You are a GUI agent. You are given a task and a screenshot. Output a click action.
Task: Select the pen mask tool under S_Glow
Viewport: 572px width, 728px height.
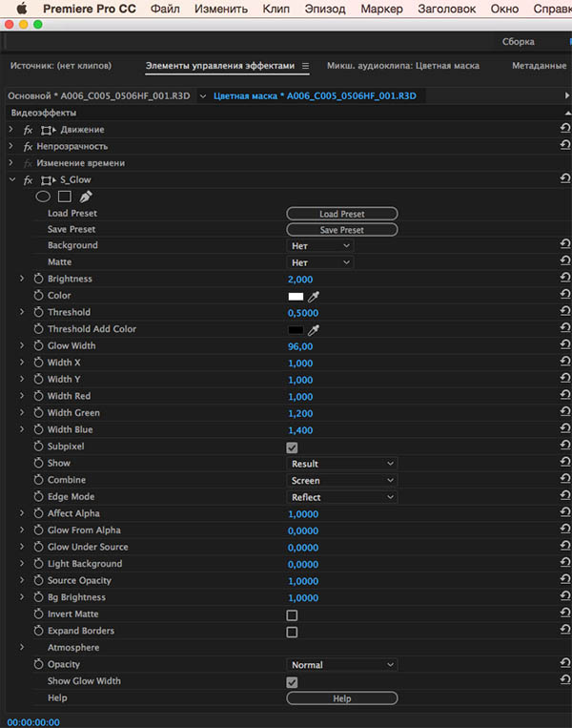tap(86, 197)
